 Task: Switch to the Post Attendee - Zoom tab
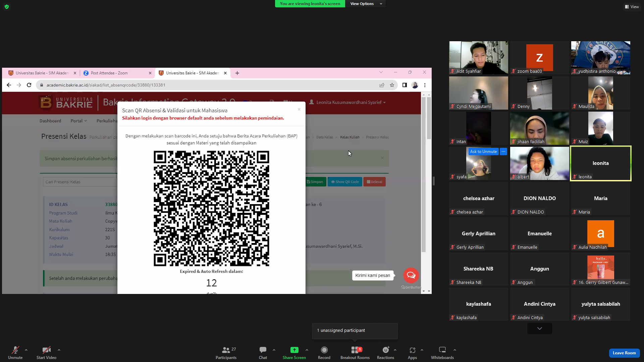[117, 73]
